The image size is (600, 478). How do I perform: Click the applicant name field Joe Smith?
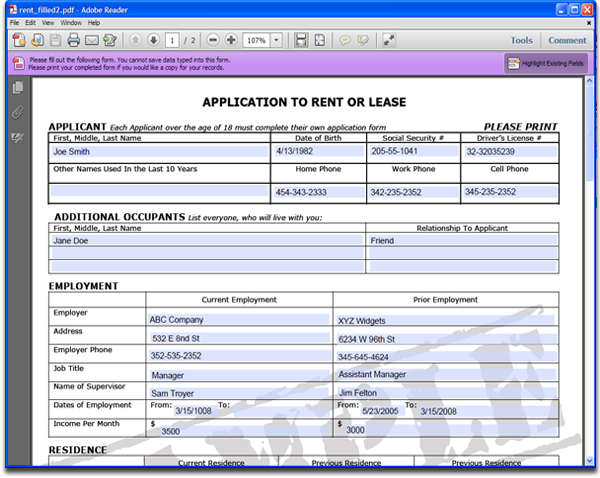pyautogui.click(x=160, y=152)
